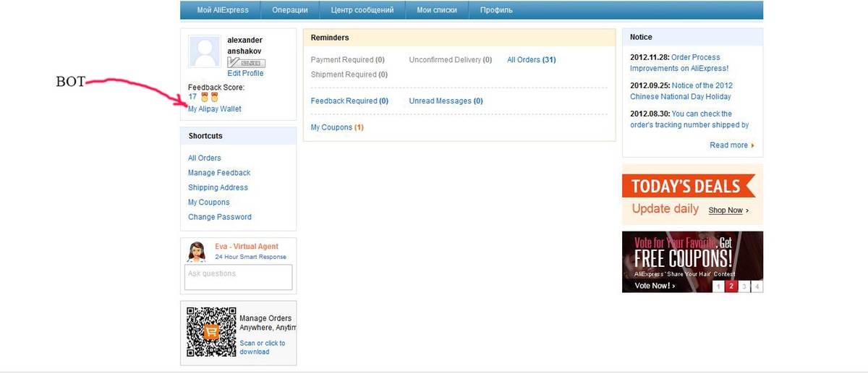This screenshot has width=868, height=374.
Task: Click the member level badge under username
Action: tap(246, 63)
